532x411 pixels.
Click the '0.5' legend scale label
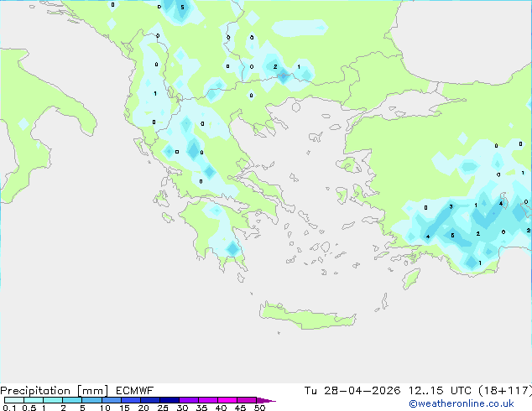[29, 408]
